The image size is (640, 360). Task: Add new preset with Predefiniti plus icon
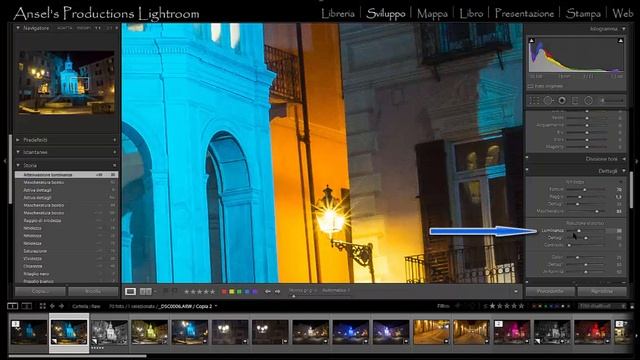(114, 140)
